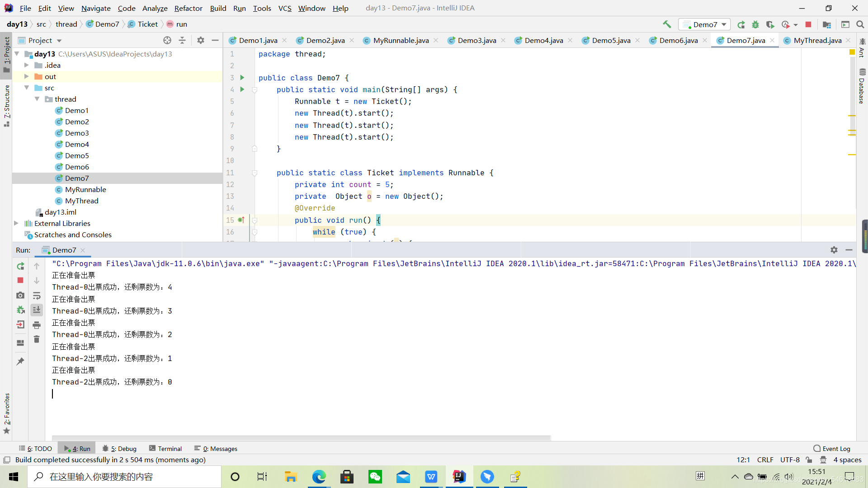Open the VCS menu

coord(285,8)
